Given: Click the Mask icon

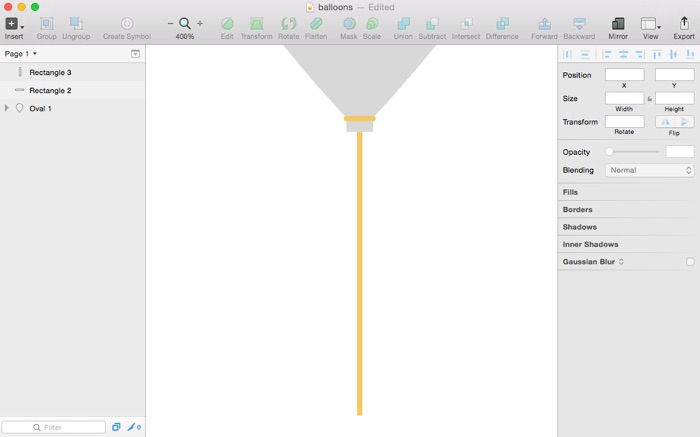Looking at the screenshot, I should click(x=349, y=24).
